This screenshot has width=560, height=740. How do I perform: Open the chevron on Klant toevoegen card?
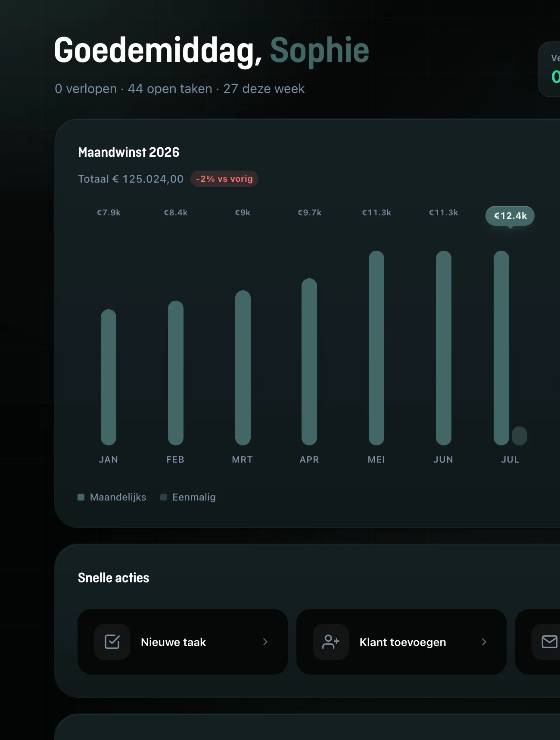484,642
